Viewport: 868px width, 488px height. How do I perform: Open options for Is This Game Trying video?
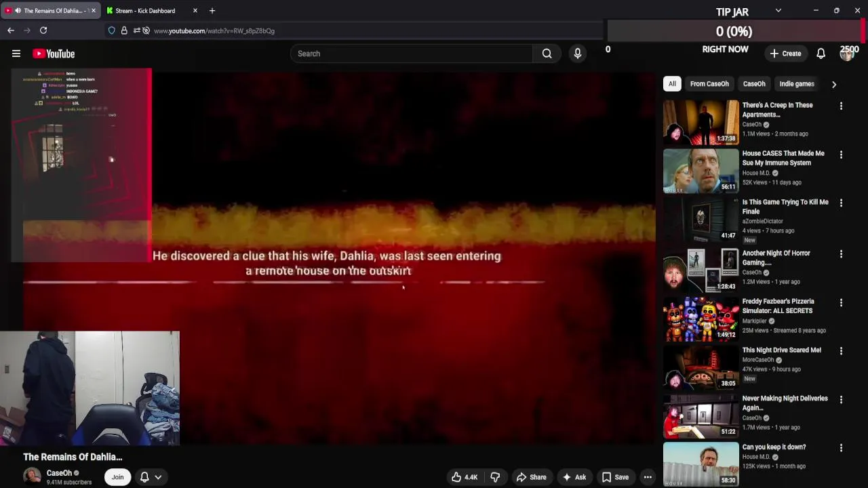click(841, 203)
